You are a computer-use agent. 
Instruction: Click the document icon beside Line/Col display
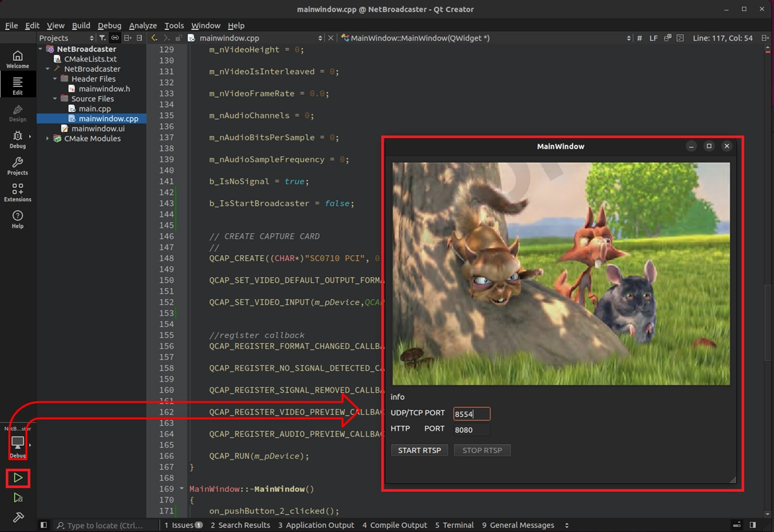click(680, 38)
